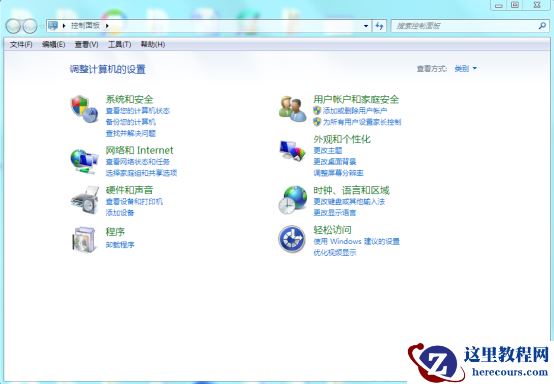The width and height of the screenshot is (554, 384).
Task: Click the control panel icon in address bar
Action: [x=53, y=25]
